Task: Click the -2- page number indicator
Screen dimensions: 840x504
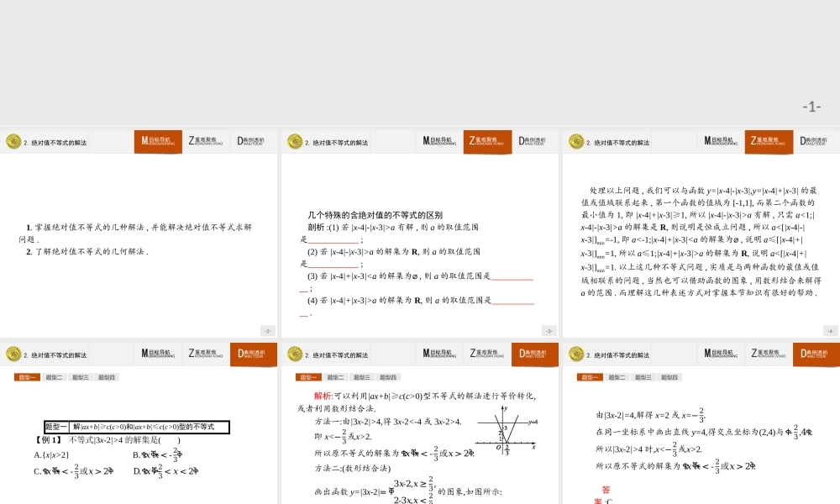Action: tap(267, 330)
